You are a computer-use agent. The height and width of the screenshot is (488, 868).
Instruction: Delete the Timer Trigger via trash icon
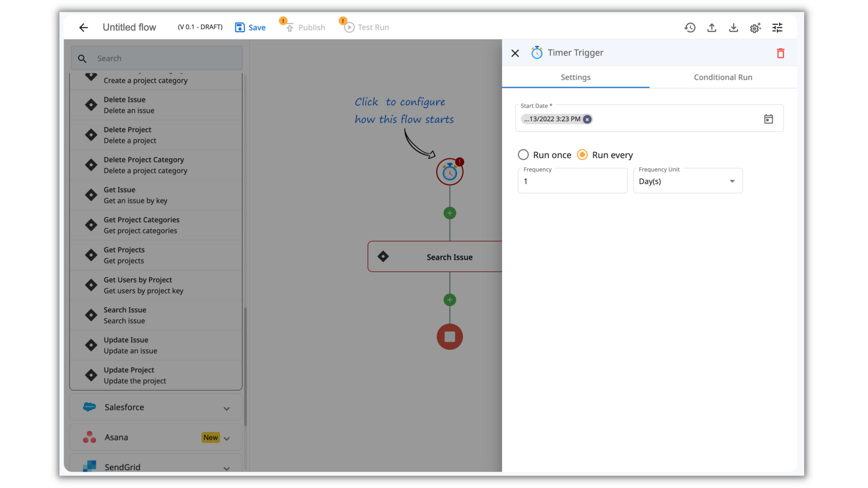pyautogui.click(x=780, y=53)
